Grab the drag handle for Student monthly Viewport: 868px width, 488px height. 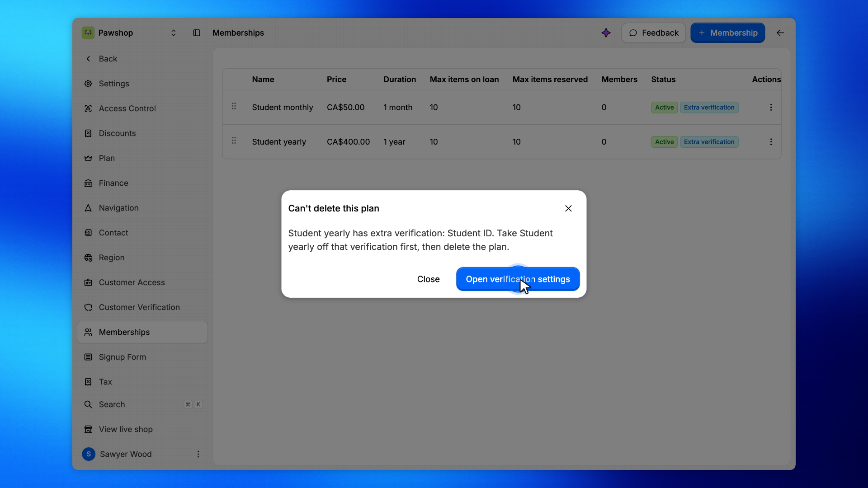tap(234, 106)
